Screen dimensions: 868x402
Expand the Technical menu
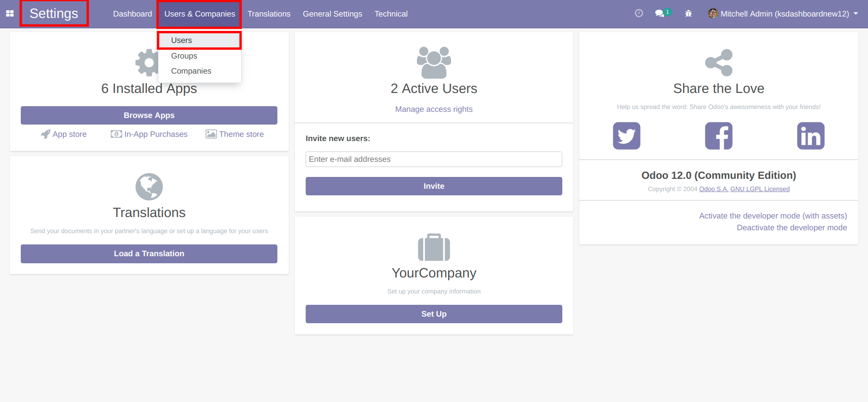(x=391, y=14)
